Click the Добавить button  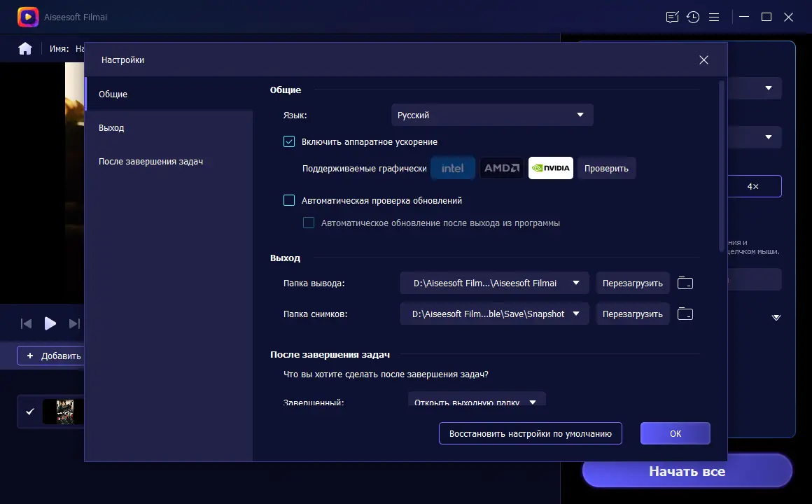(52, 356)
